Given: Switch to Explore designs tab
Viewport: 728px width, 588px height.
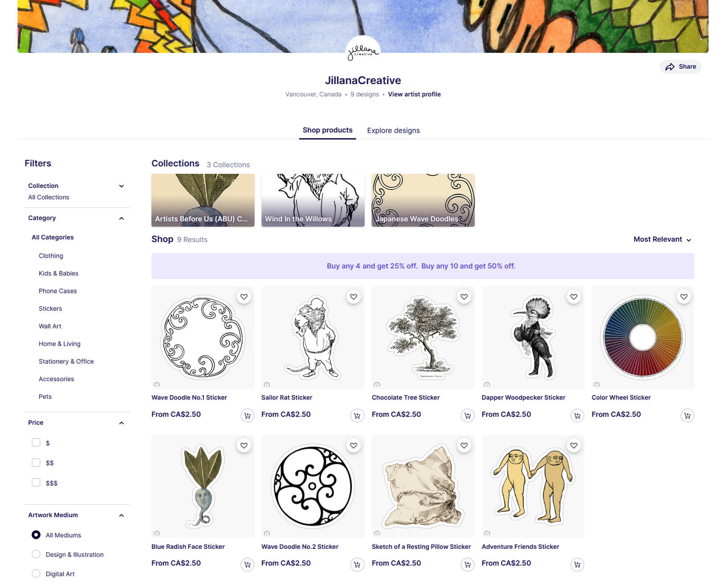Looking at the screenshot, I should (x=393, y=130).
